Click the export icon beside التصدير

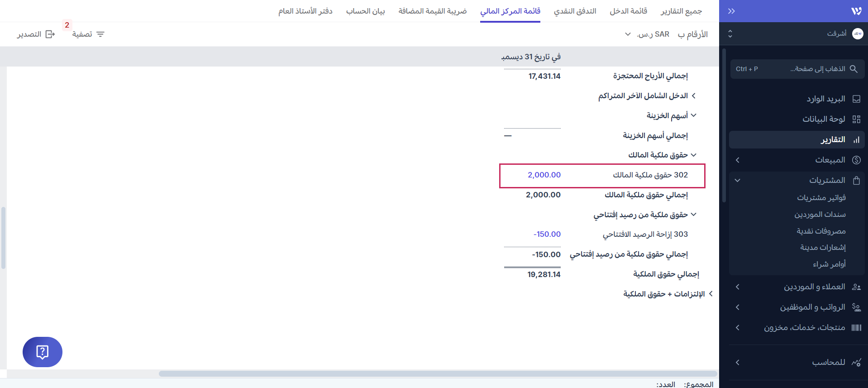(50, 34)
